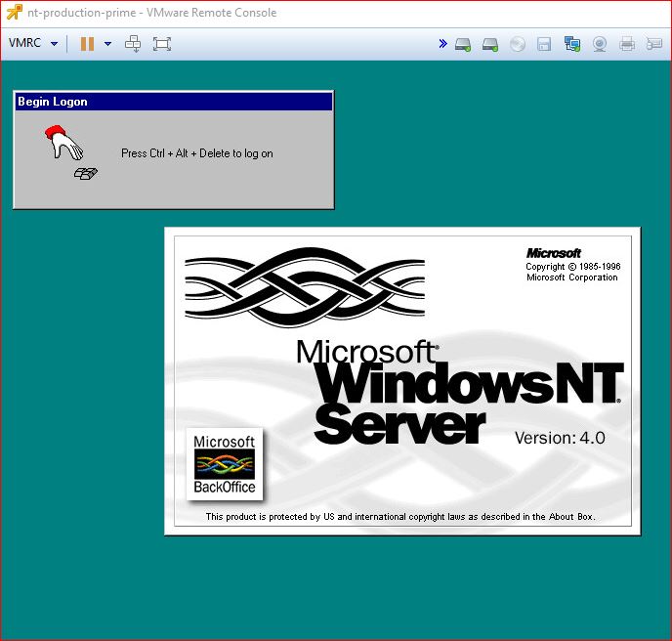
Task: Expand the VMRC dropdown arrow
Action: click(54, 44)
